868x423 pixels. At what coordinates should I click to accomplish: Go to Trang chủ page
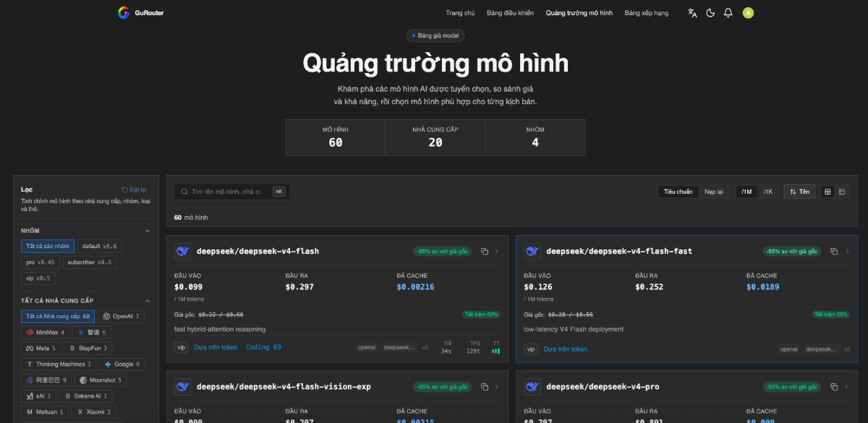(x=460, y=13)
